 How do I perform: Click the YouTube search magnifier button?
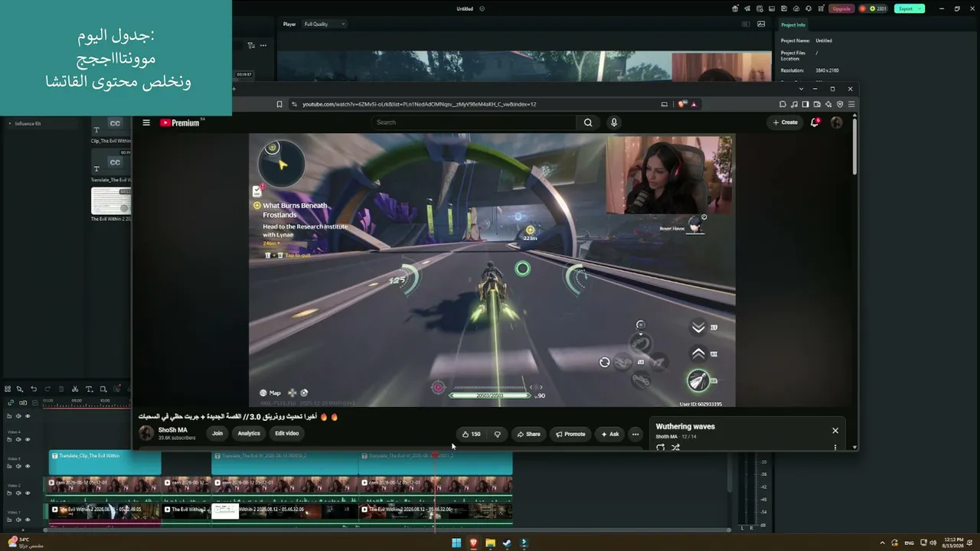pos(588,122)
